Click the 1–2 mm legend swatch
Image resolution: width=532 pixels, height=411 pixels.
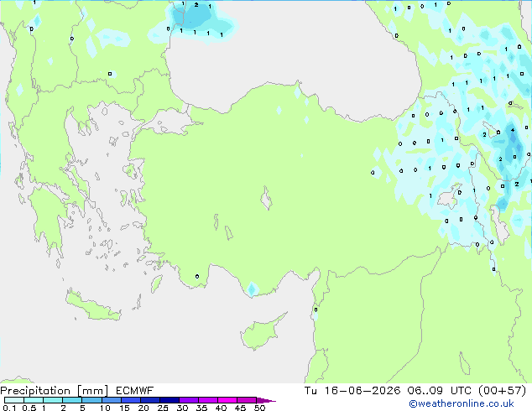[x=53, y=400]
